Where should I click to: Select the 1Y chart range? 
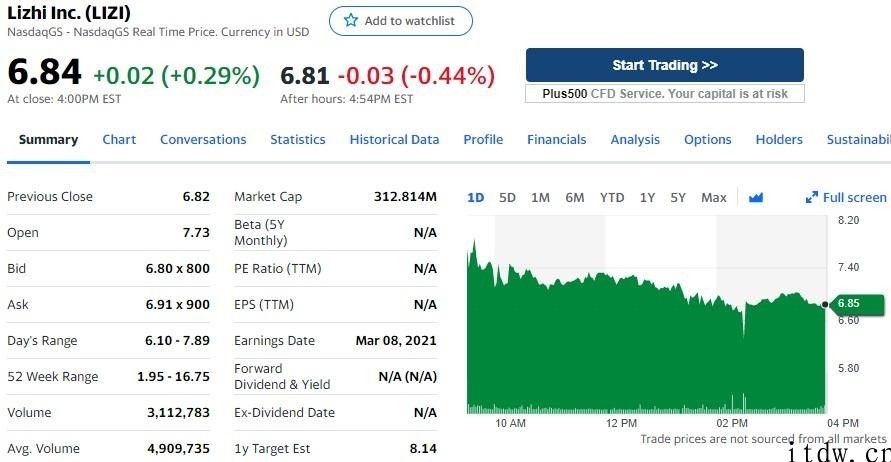tap(647, 198)
